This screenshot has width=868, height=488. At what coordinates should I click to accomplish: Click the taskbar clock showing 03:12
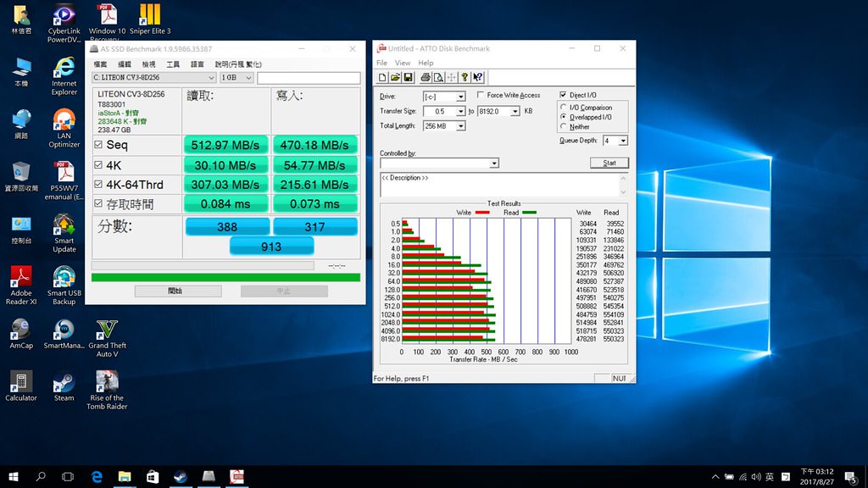816,476
